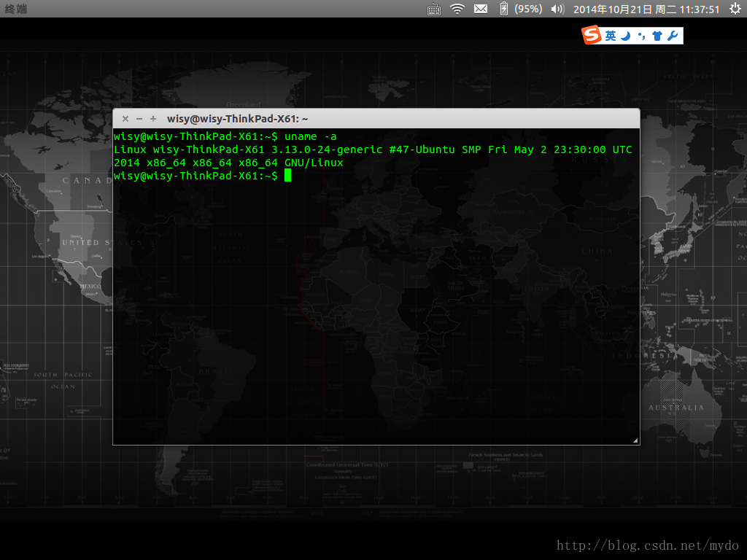
Task: Open Sogou skin shirt icon
Action: coord(657,36)
